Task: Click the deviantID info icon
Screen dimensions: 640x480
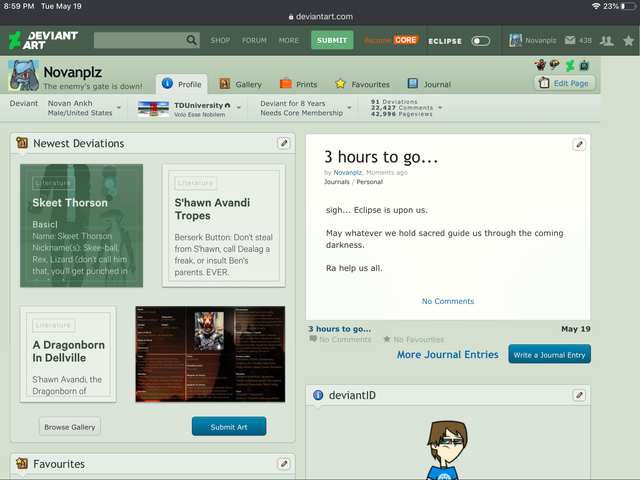Action: (318, 395)
